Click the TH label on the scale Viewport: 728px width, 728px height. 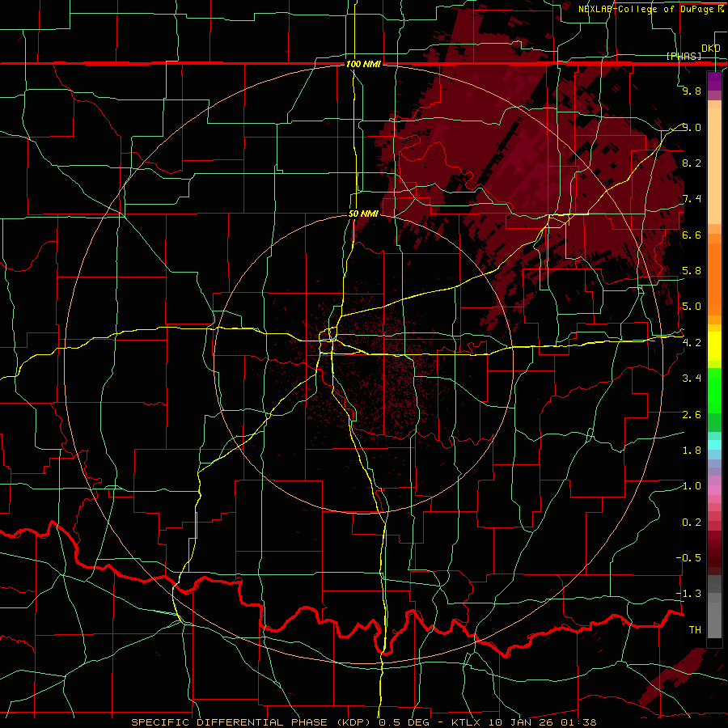click(x=695, y=630)
